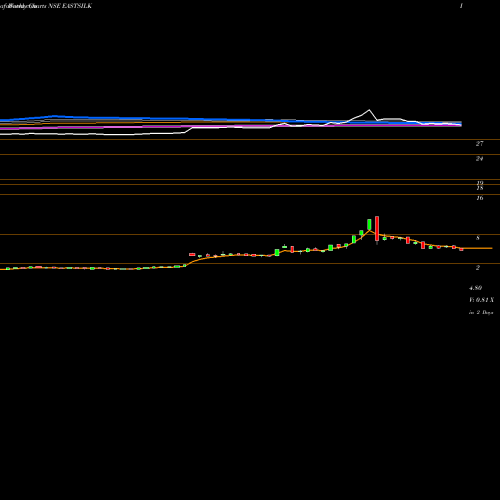
Task: Click the price axis label 24
Action: pos(479,159)
